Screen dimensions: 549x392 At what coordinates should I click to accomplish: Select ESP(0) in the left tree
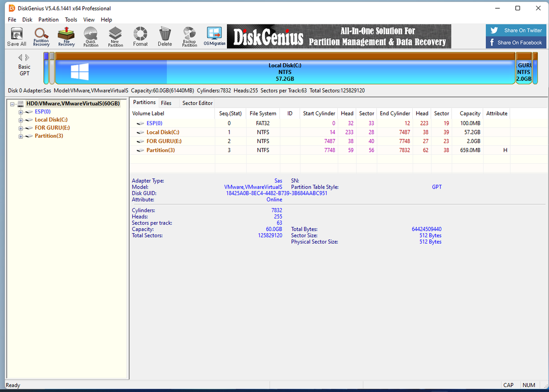pos(43,112)
